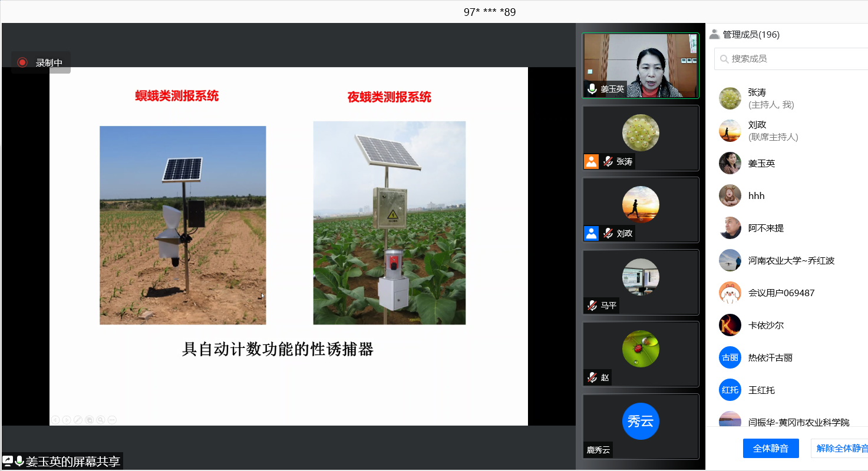Open the pen annotation tool on slide

(x=78, y=420)
